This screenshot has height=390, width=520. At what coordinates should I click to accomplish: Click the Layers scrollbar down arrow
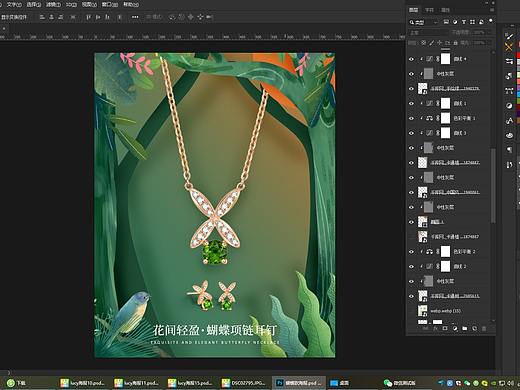(493, 321)
